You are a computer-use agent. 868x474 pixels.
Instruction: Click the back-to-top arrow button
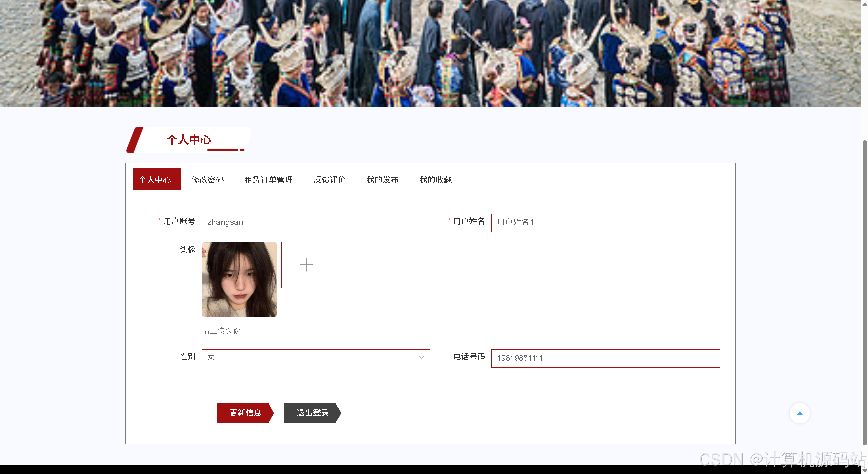click(799, 413)
